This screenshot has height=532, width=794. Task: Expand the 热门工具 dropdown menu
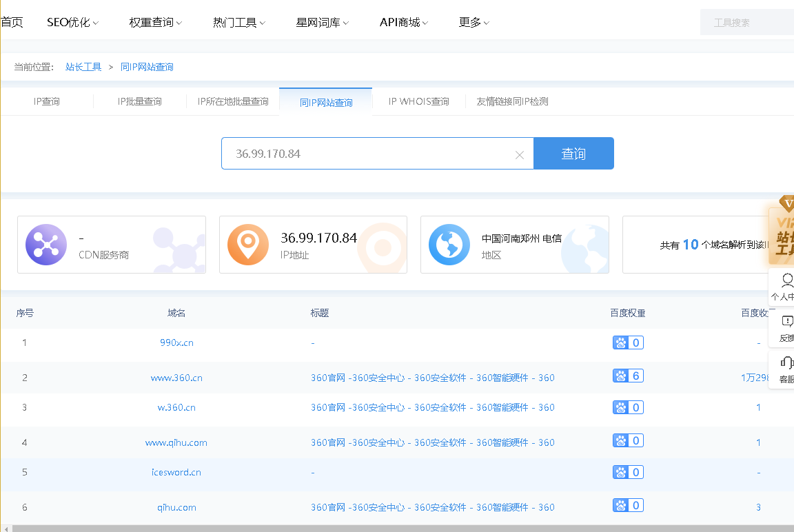click(239, 22)
